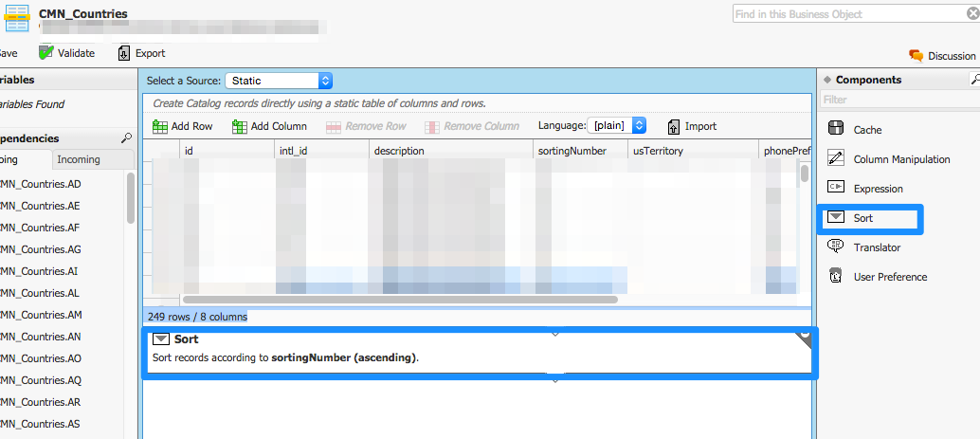Select the Expression component icon
This screenshot has width=980, height=439.
[836, 187]
